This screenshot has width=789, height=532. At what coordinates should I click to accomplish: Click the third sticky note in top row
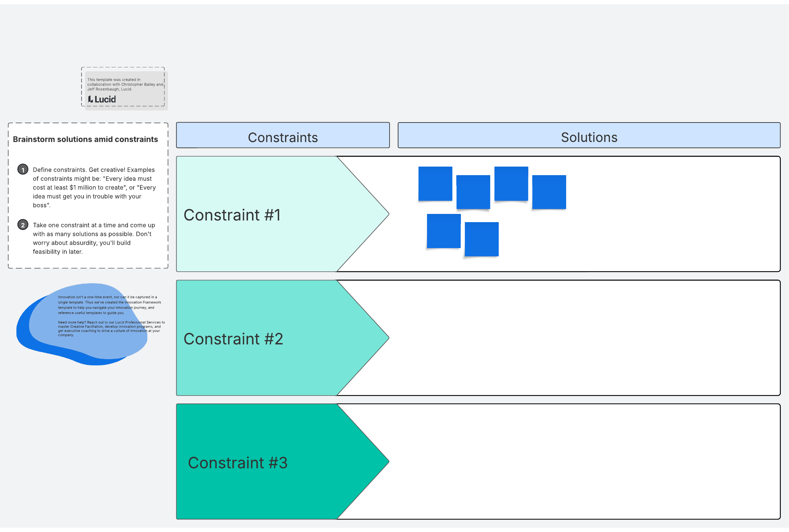(x=511, y=184)
